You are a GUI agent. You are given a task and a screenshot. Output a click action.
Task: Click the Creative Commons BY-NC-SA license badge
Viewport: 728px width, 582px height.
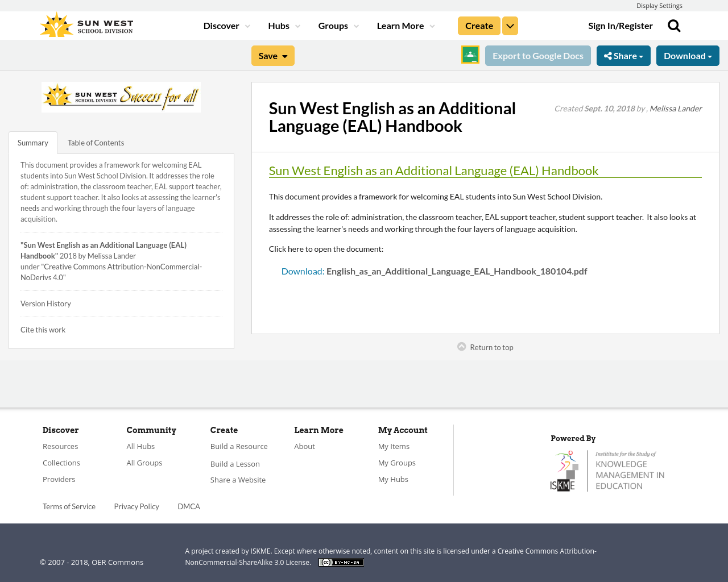(x=341, y=562)
